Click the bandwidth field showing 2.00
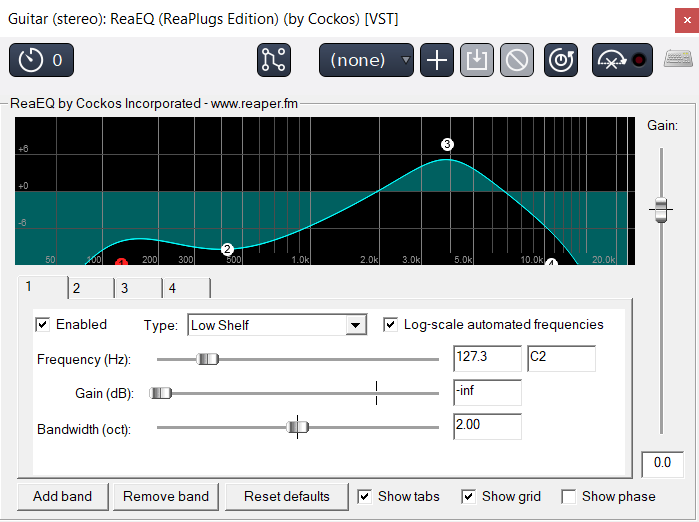 click(x=487, y=427)
